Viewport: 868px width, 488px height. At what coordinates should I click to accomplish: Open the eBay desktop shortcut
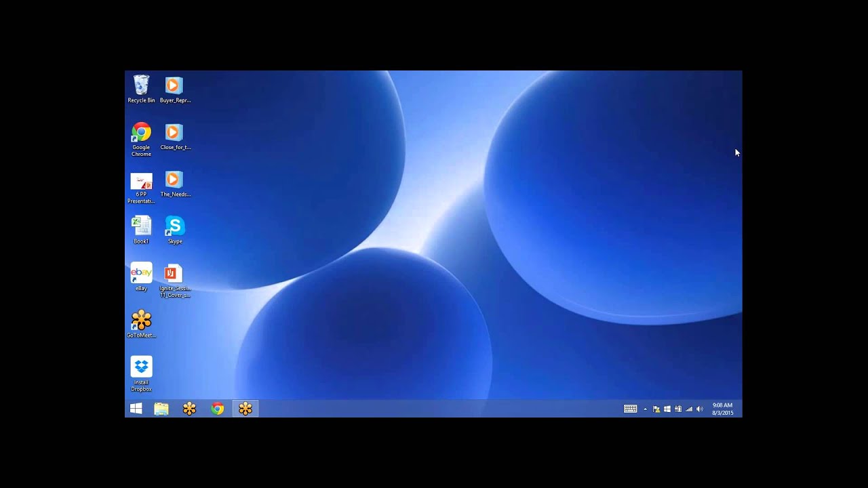[x=141, y=277]
